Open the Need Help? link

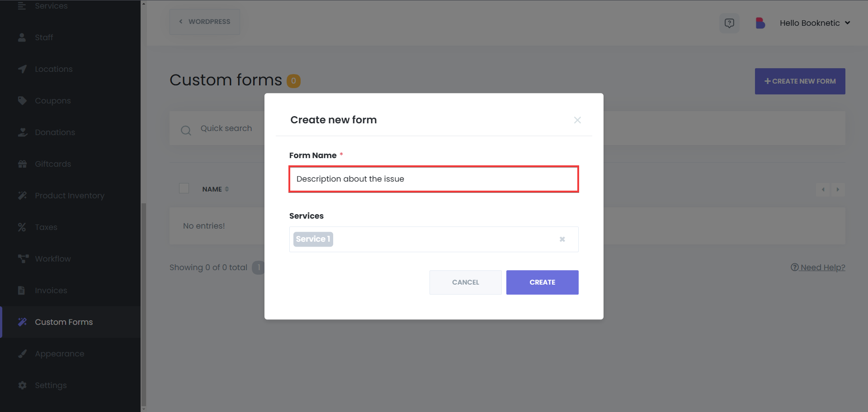(x=818, y=267)
